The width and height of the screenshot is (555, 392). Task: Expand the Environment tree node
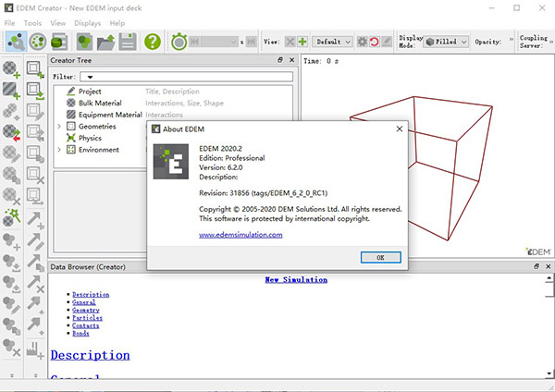(59, 150)
